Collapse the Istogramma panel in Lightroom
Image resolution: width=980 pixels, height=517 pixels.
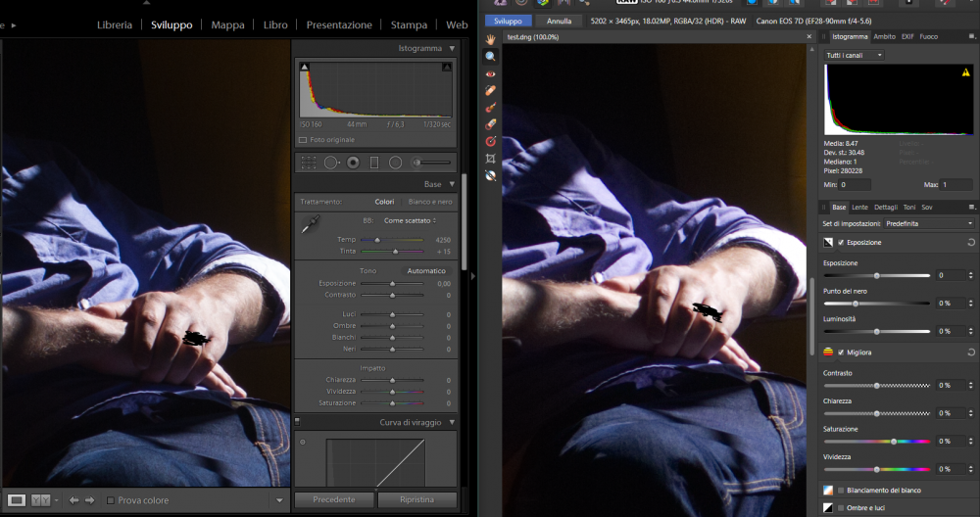(452, 48)
